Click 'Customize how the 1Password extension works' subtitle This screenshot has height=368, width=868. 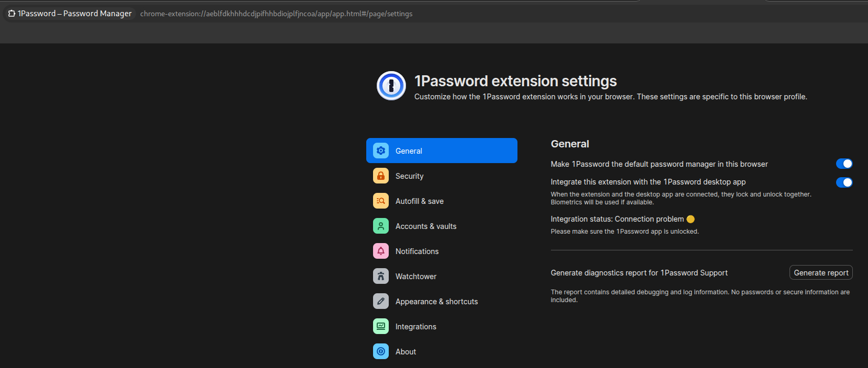tap(611, 97)
